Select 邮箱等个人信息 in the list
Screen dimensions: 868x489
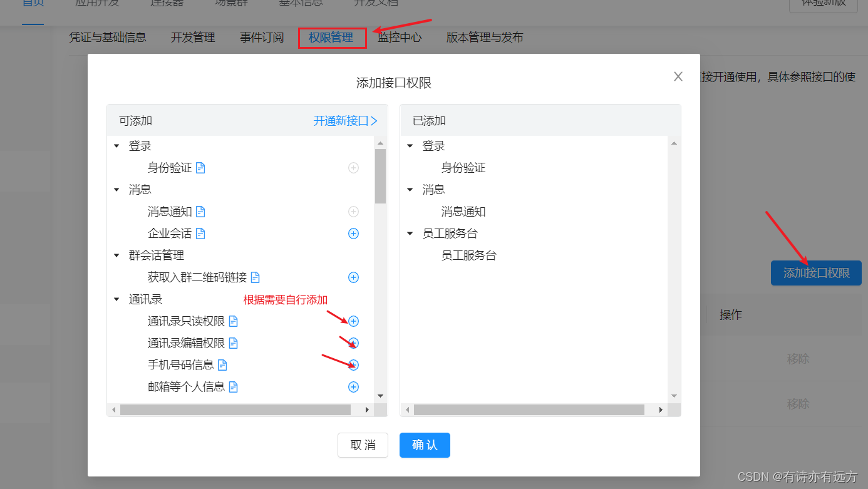(x=186, y=387)
